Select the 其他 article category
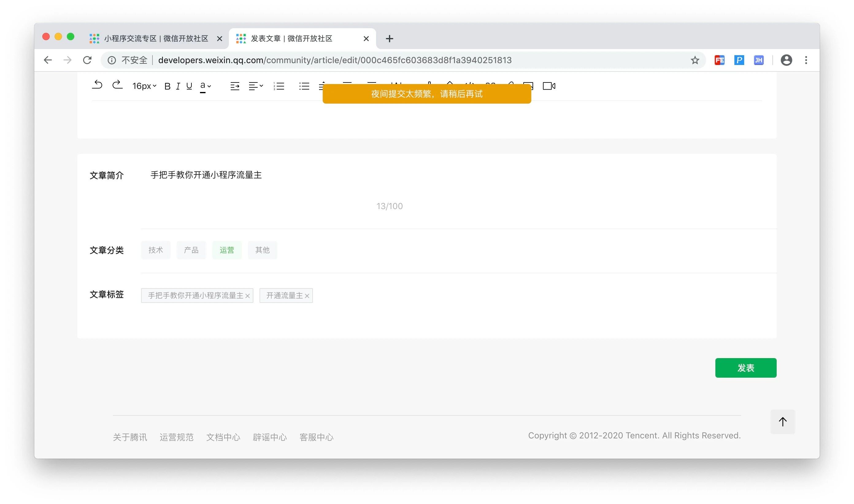This screenshot has width=854, height=504. tap(262, 250)
